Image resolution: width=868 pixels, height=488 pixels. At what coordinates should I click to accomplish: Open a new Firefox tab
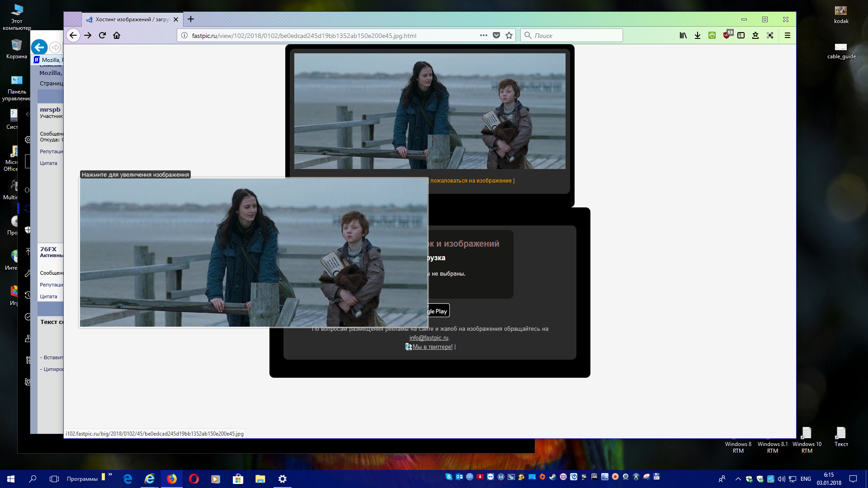point(191,19)
